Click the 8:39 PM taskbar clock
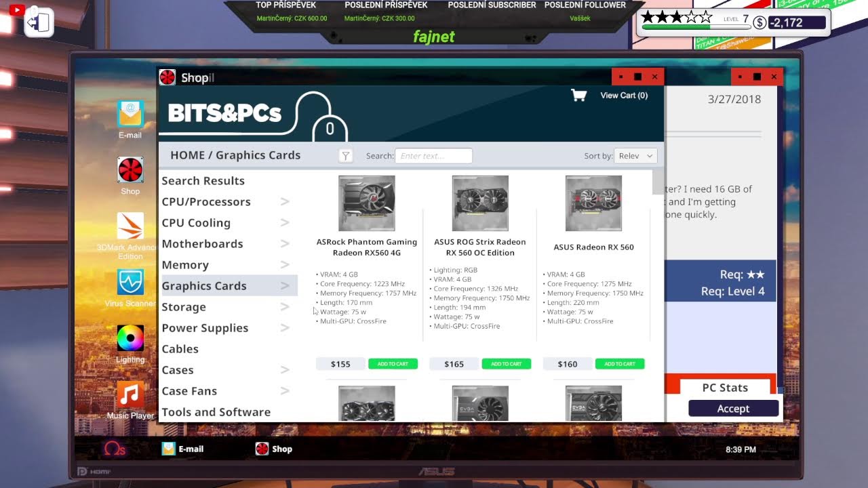Viewport: 868px width, 488px height. click(741, 449)
